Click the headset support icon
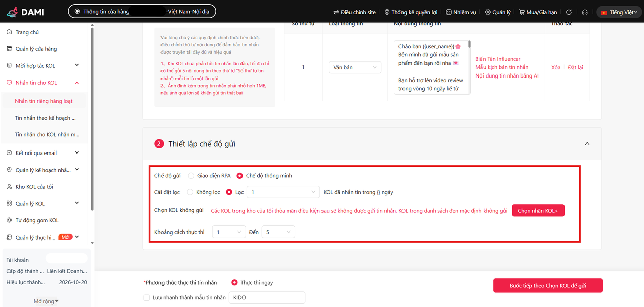The width and height of the screenshot is (644, 307). click(x=585, y=12)
